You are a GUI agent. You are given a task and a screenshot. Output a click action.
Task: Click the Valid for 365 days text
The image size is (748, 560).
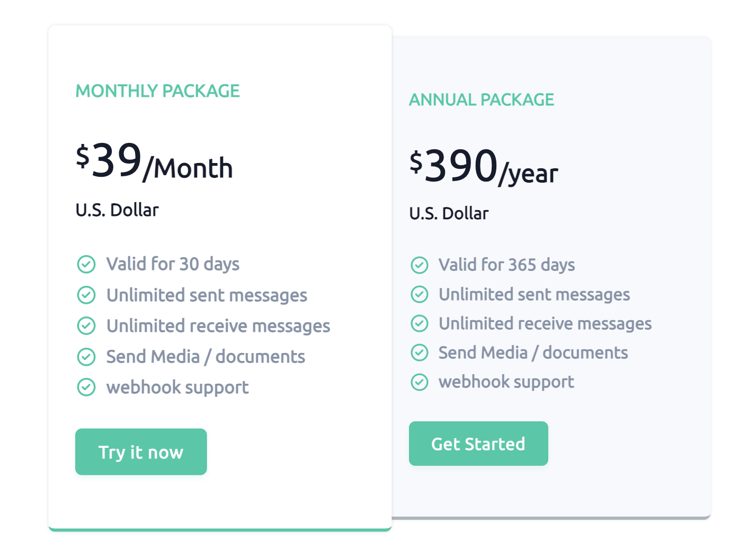click(506, 265)
